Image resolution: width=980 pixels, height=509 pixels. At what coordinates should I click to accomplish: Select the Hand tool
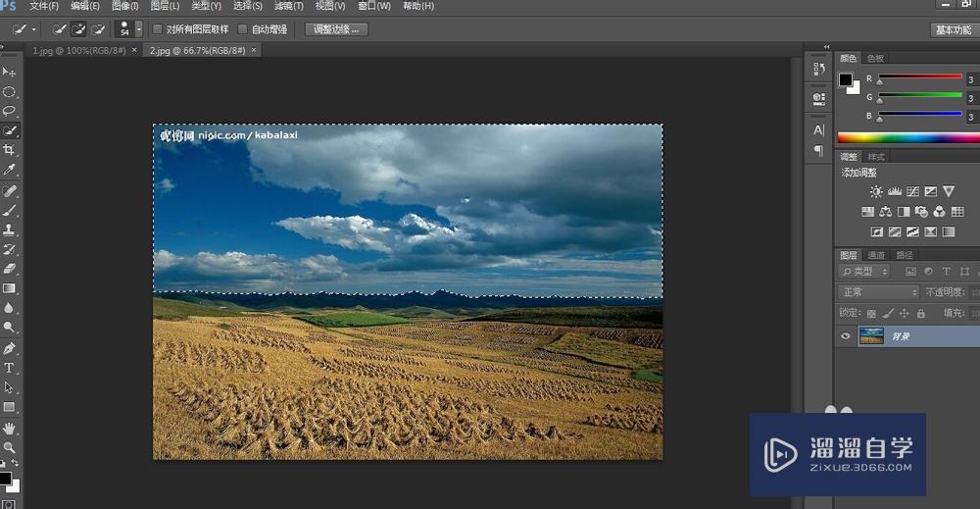coord(10,428)
